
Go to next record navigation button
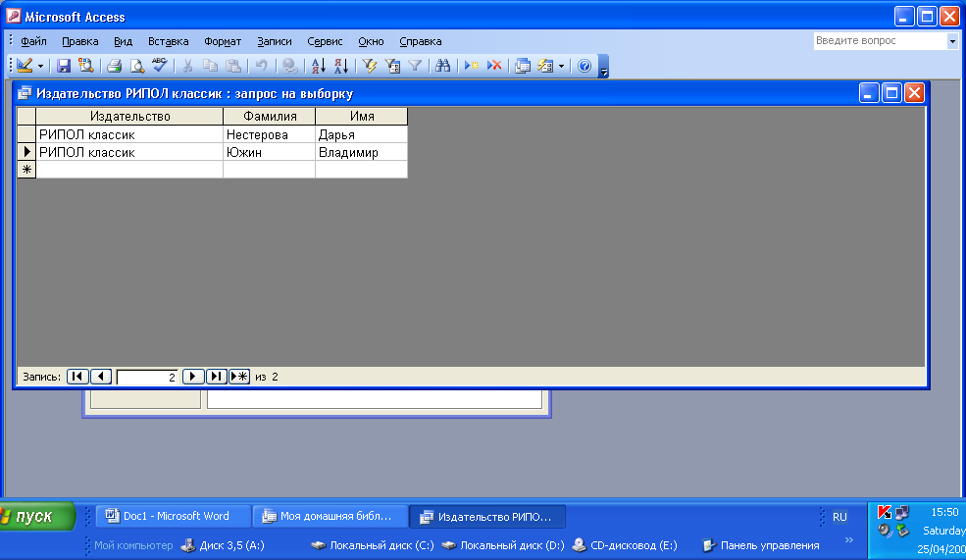pos(193,377)
